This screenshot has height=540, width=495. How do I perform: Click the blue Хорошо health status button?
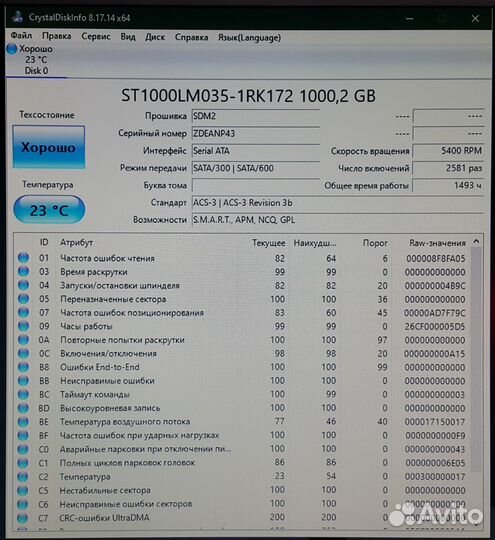pos(49,147)
